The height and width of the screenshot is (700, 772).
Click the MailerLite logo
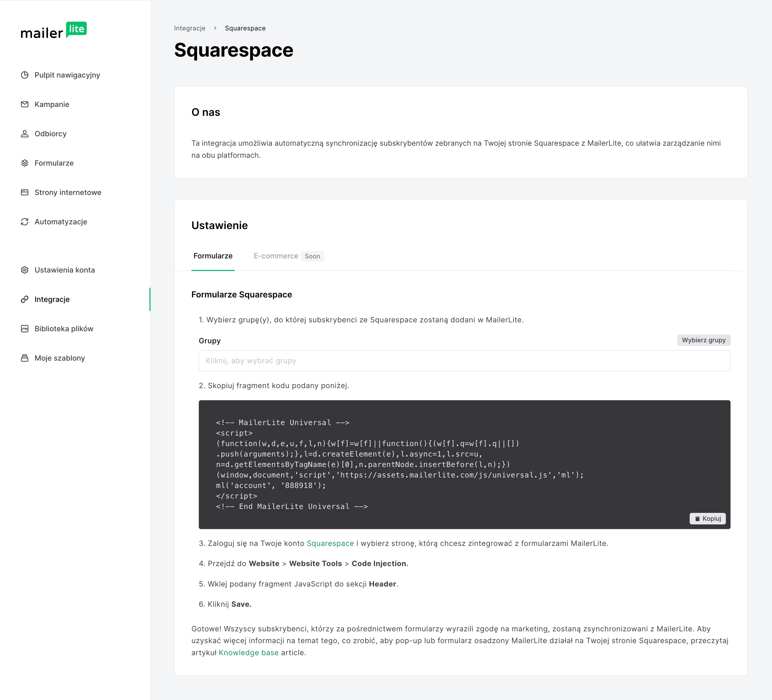(x=53, y=31)
